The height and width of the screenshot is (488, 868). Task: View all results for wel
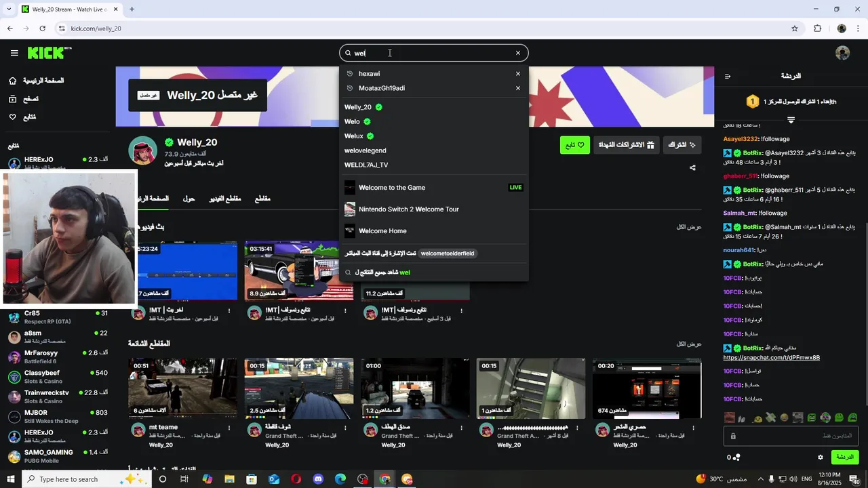(x=434, y=272)
